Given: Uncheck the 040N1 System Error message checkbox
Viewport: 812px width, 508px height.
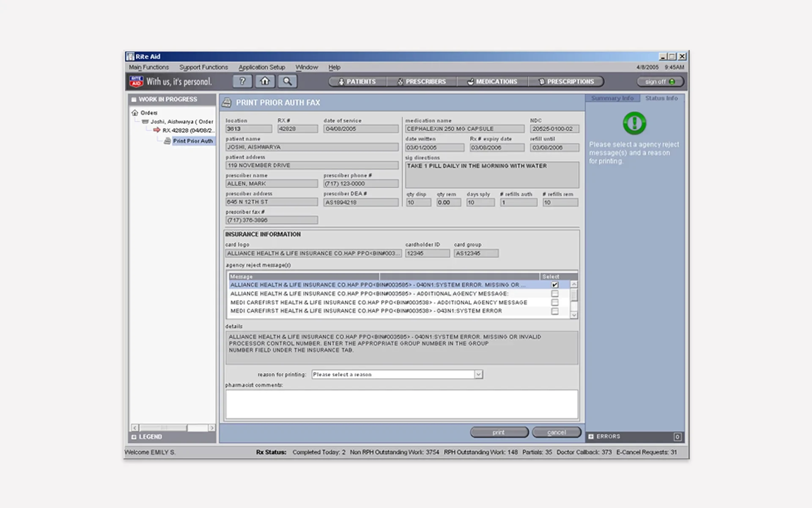Looking at the screenshot, I should [555, 285].
